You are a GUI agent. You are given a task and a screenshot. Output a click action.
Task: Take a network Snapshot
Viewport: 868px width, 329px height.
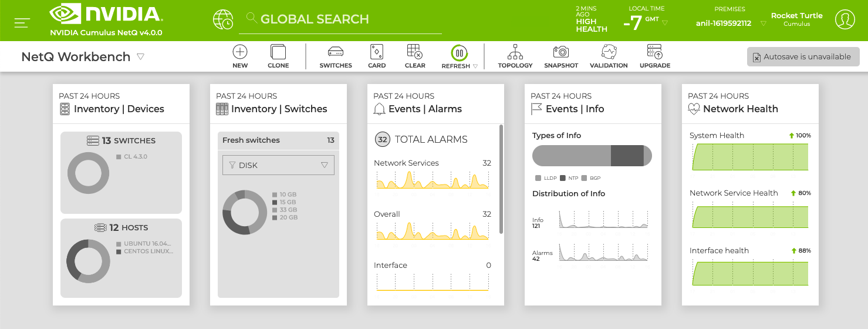(561, 56)
